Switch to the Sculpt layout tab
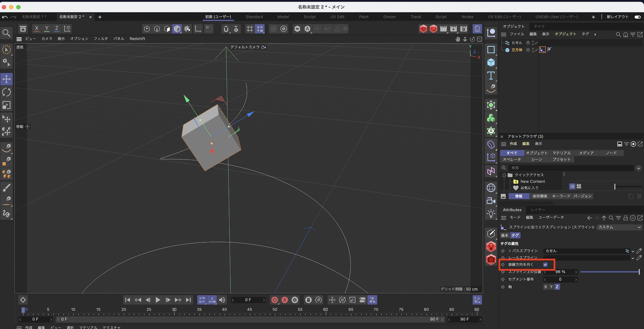644x329 pixels. 309,17
